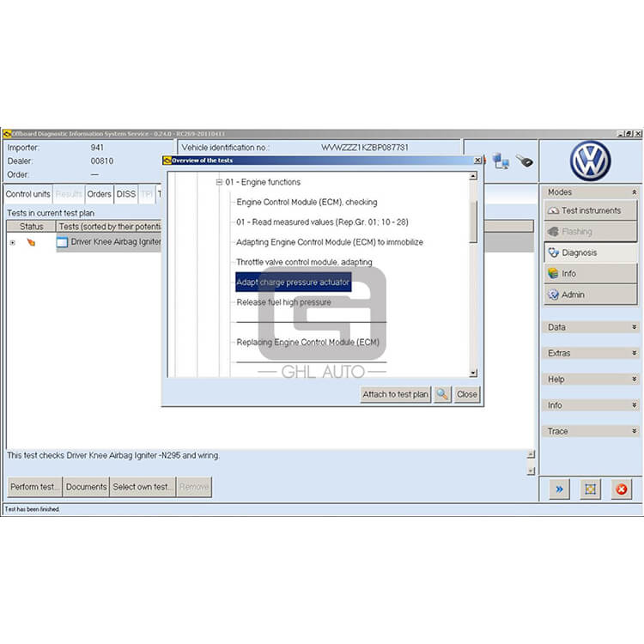Close the Overview of the tests dialog via X
The image size is (644, 644).
(477, 161)
